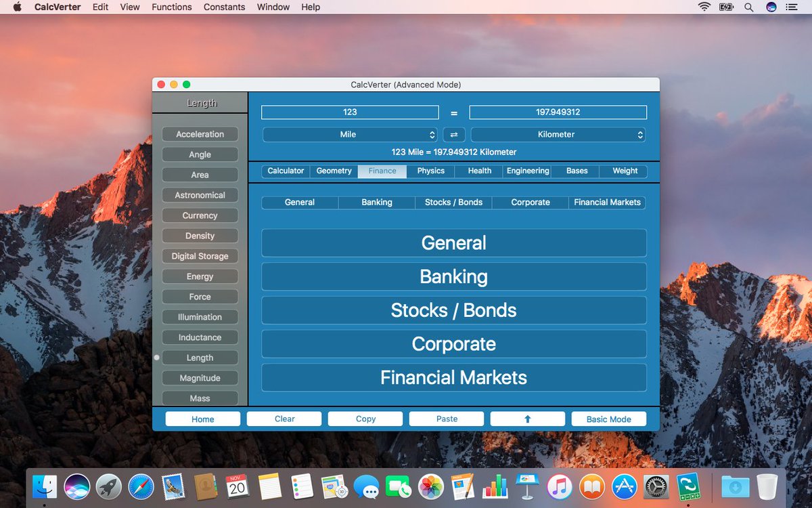The width and height of the screenshot is (812, 508).
Task: Switch to the Physics tab
Action: tap(431, 171)
